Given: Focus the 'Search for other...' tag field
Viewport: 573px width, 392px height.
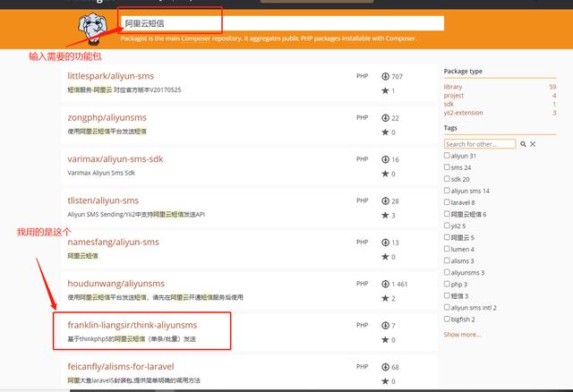Looking at the screenshot, I should coord(479,143).
